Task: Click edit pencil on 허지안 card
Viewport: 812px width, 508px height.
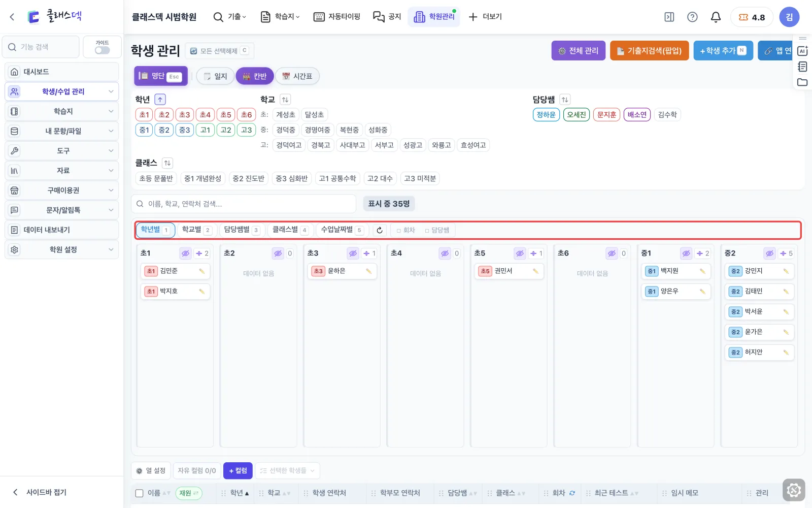Action: tap(786, 353)
